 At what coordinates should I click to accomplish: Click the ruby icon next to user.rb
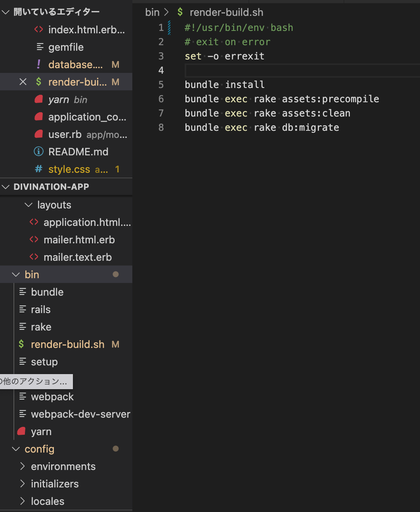38,134
